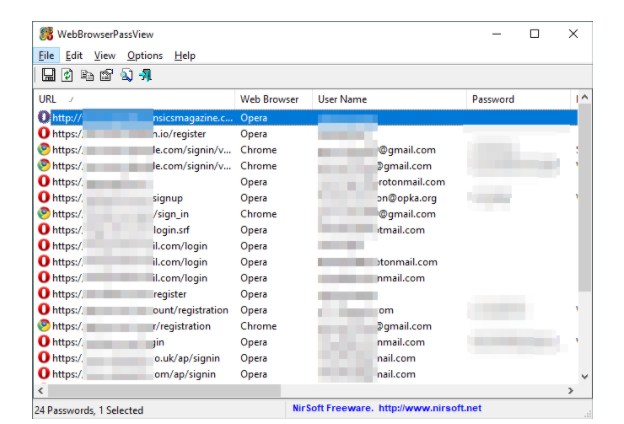Select the URL ending r/registration
This screenshot has height=424, width=624.
tap(131, 326)
